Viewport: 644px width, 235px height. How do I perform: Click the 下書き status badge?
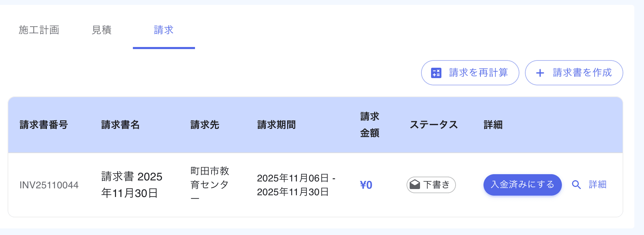pyautogui.click(x=431, y=185)
